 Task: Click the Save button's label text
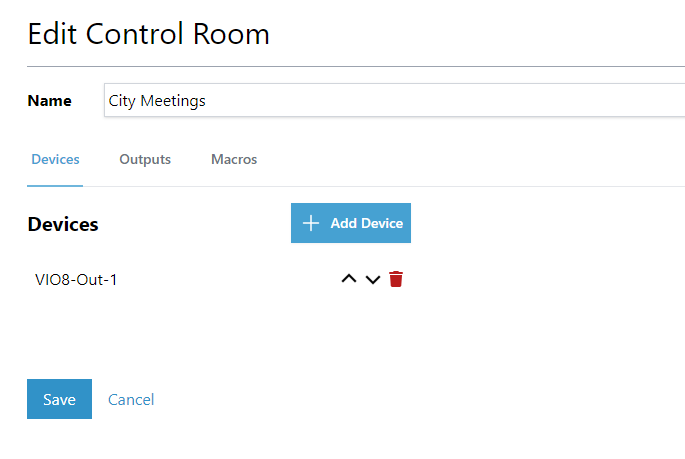[59, 400]
